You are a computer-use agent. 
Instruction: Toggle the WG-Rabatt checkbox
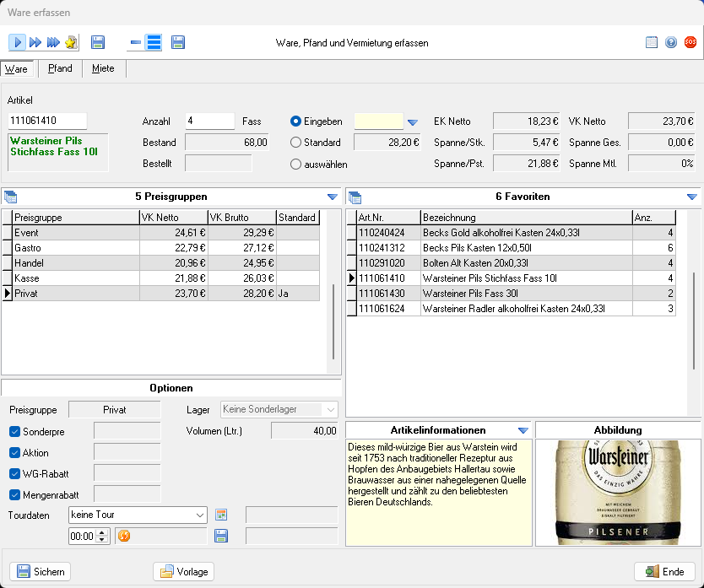tap(14, 473)
